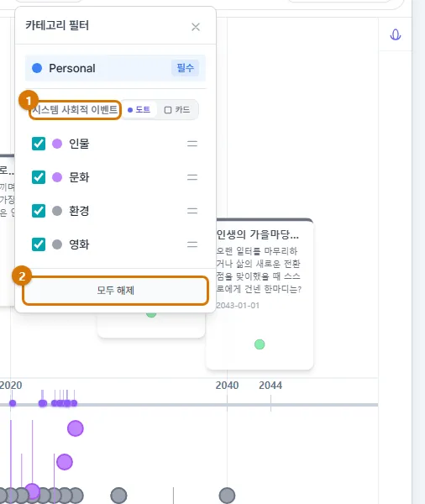Uncheck the 환경 checkbox
This screenshot has width=425, height=504.
pos(39,211)
